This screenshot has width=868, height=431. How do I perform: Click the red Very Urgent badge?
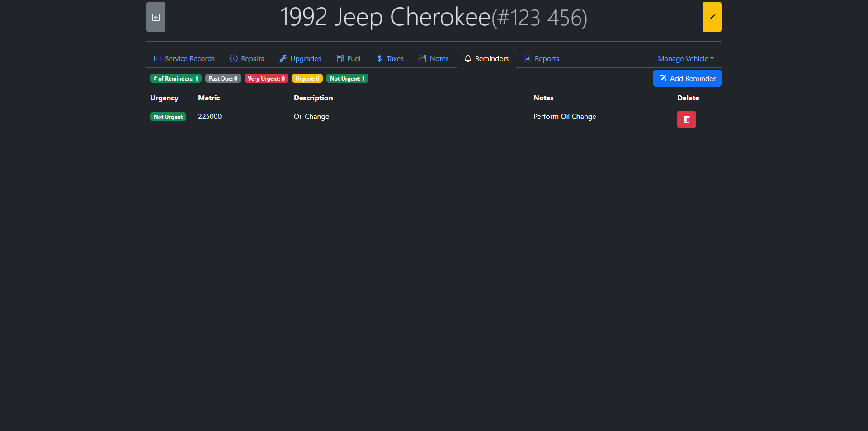pos(266,79)
